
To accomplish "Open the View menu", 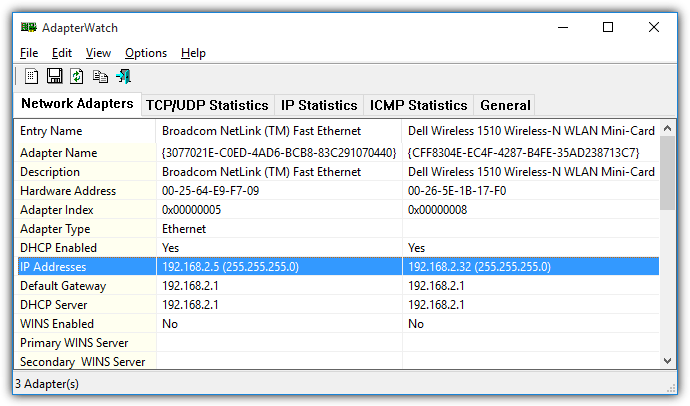I will 98,53.
